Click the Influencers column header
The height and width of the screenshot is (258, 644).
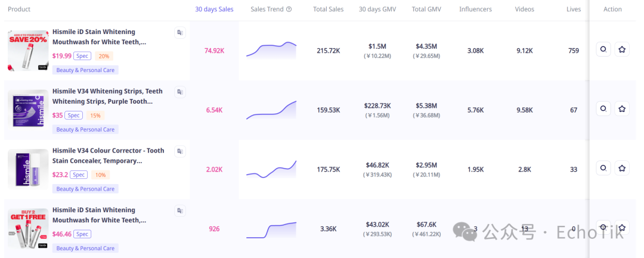pos(475,9)
